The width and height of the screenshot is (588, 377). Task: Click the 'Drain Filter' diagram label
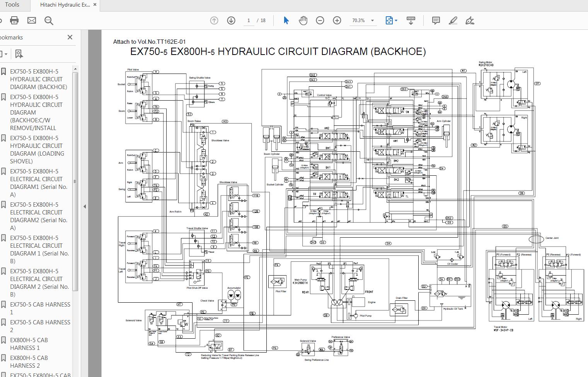[x=402, y=298]
